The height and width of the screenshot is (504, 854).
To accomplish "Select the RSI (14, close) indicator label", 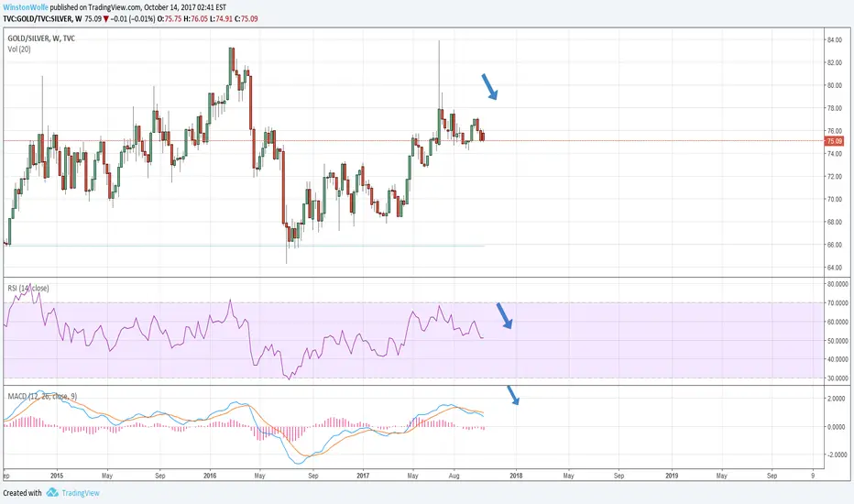I will pyautogui.click(x=28, y=288).
